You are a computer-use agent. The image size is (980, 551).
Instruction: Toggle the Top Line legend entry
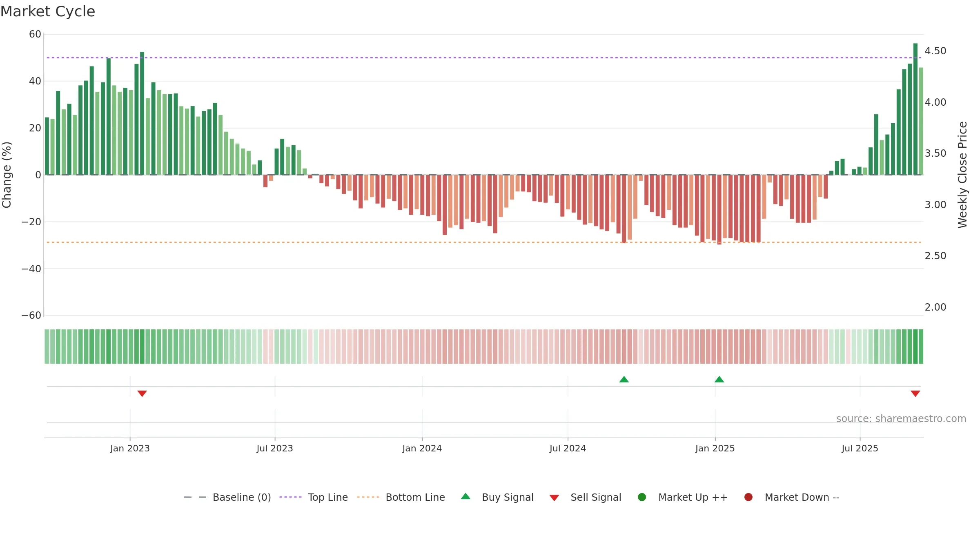pyautogui.click(x=313, y=497)
